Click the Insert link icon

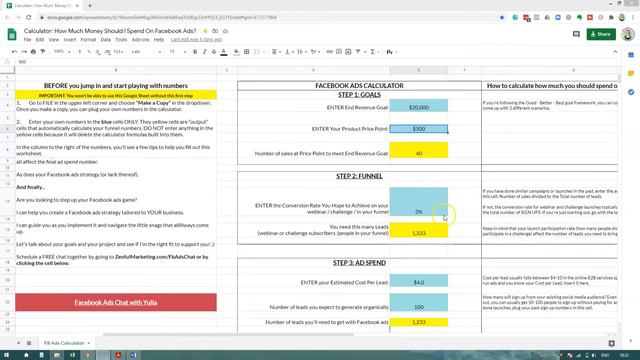329,52
